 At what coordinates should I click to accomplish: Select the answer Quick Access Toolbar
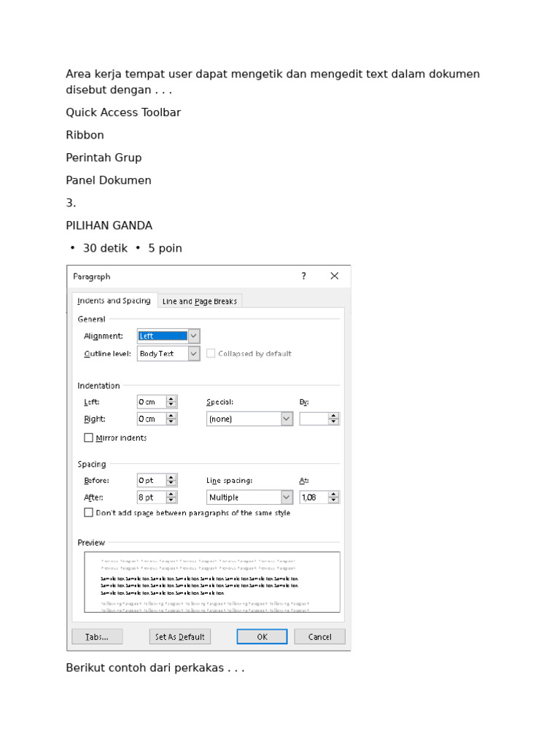pos(123,112)
